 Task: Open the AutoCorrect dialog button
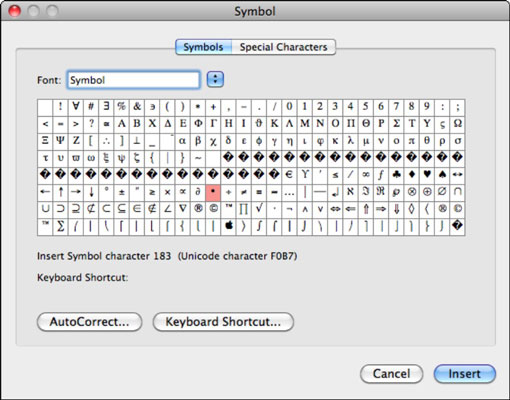coord(89,322)
